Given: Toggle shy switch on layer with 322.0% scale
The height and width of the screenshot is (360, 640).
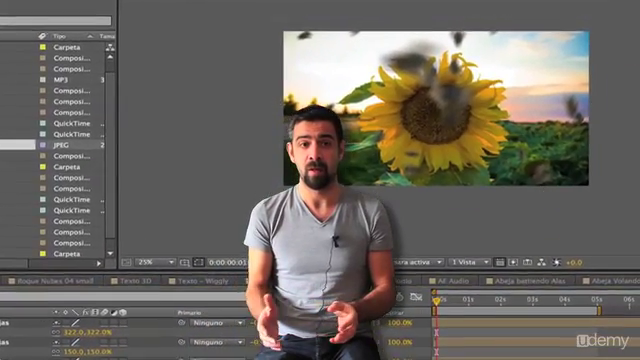Looking at the screenshot, I should point(56,323).
